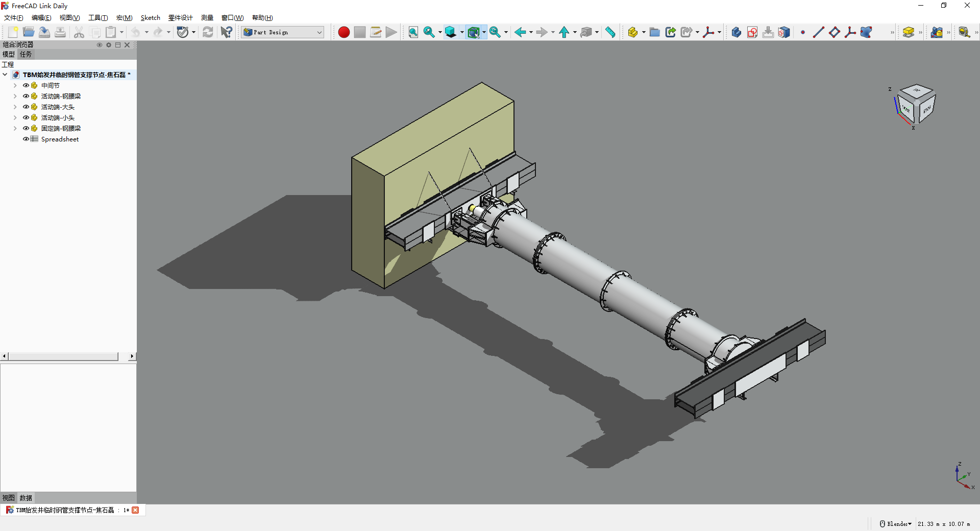
Task: Click the create new document icon
Action: [13, 32]
